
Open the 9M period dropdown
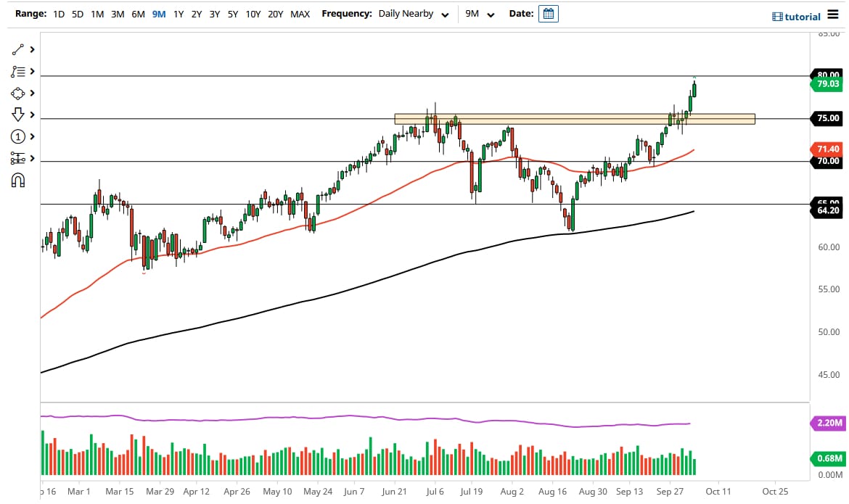pos(480,14)
